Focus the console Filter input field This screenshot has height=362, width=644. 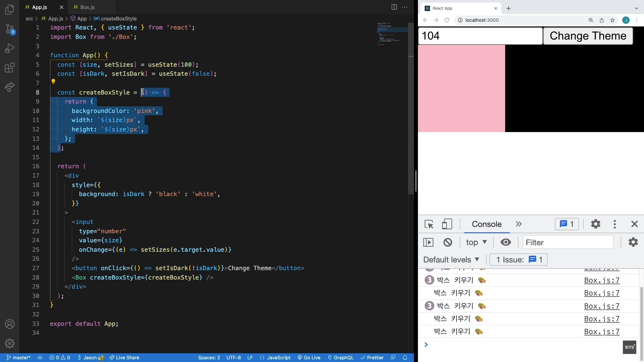pos(568,242)
